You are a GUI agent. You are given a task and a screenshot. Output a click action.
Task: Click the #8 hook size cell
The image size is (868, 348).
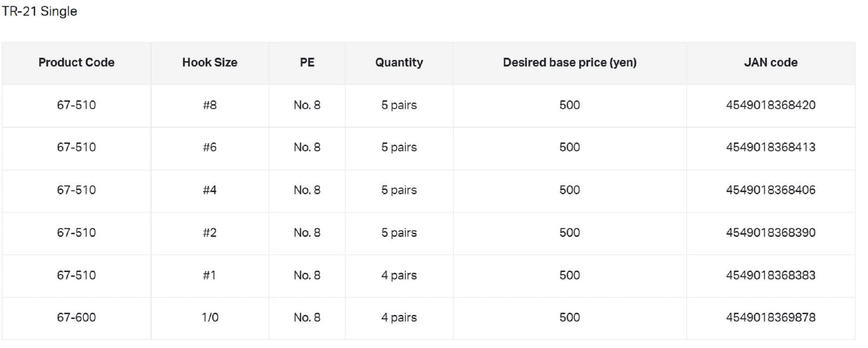210,105
